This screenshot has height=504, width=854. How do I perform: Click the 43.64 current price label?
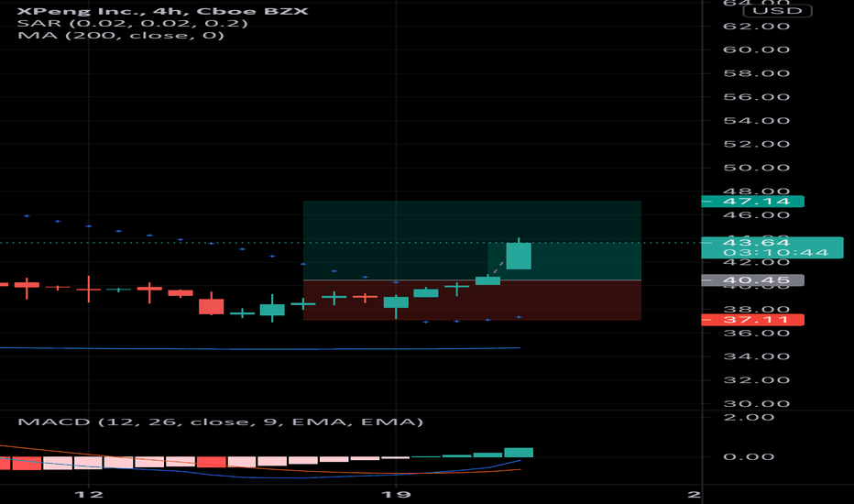(x=756, y=243)
